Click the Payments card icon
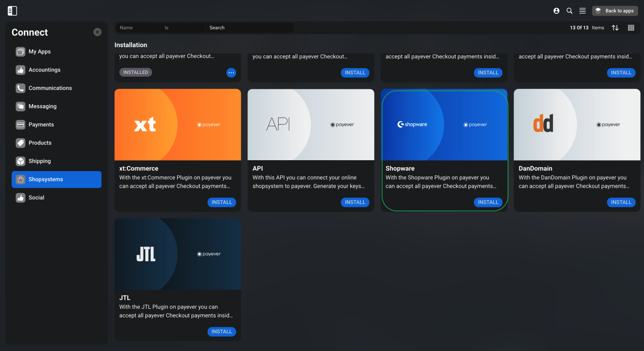The image size is (644, 351). tap(20, 125)
